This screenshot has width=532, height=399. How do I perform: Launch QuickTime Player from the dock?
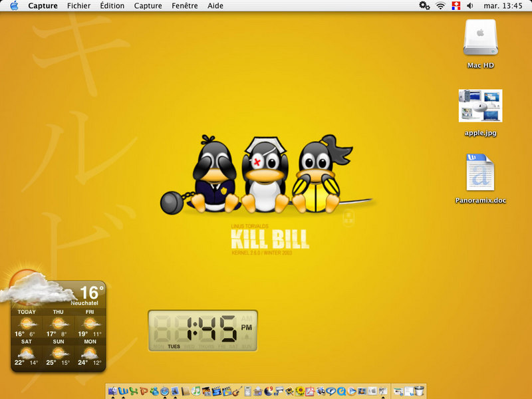pyautogui.click(x=341, y=391)
